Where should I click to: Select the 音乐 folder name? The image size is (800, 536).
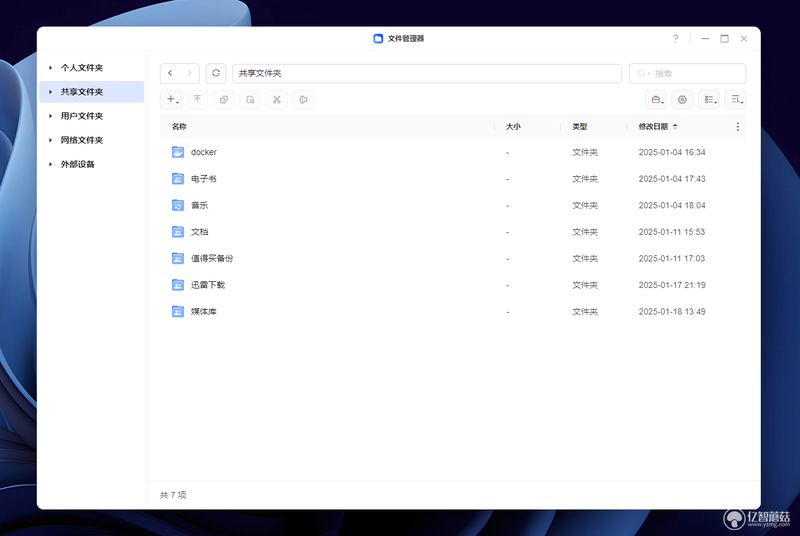tap(199, 205)
